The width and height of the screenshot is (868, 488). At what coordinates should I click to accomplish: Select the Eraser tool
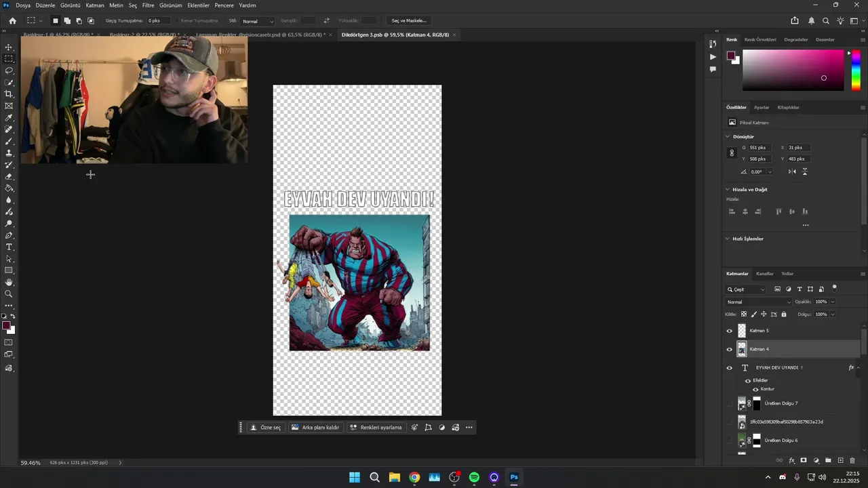[9, 176]
